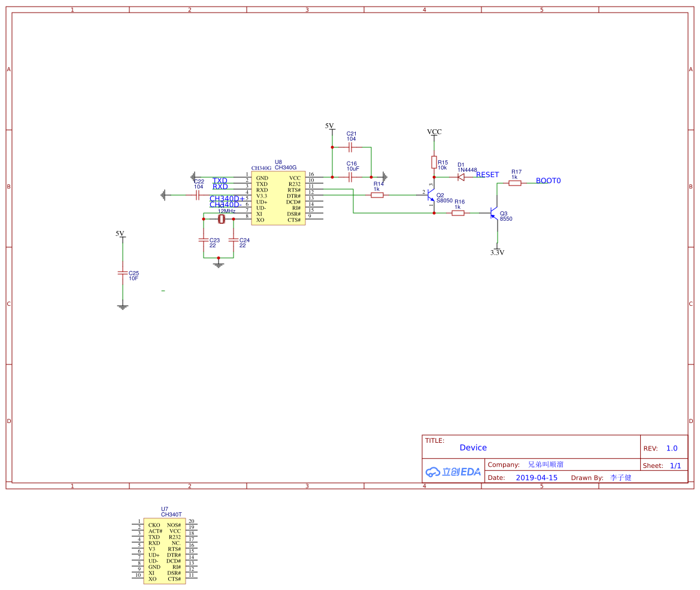Click the R15 10k resistor symbol
Screen dimensions: 700x590
click(434, 162)
